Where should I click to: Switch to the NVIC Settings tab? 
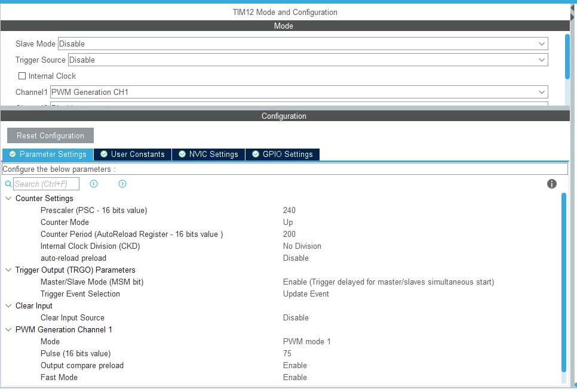[x=208, y=155]
